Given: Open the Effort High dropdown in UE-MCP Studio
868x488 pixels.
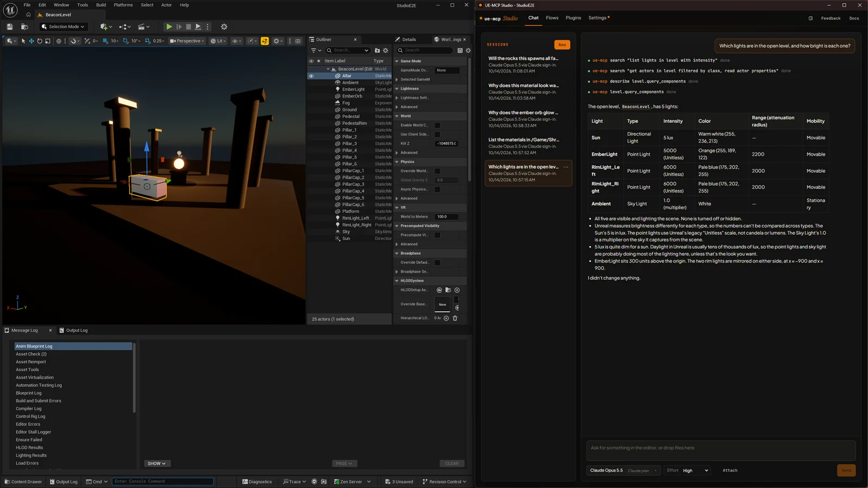Looking at the screenshot, I should pyautogui.click(x=695, y=471).
